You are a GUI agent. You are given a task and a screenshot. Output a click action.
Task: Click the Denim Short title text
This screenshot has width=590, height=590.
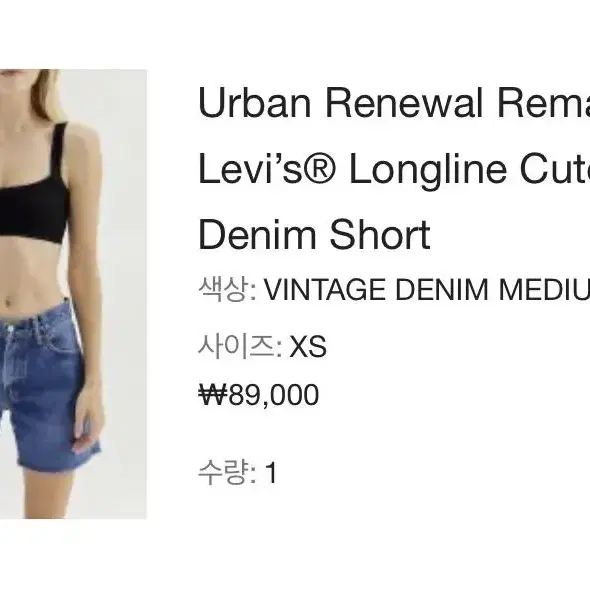[x=314, y=235]
